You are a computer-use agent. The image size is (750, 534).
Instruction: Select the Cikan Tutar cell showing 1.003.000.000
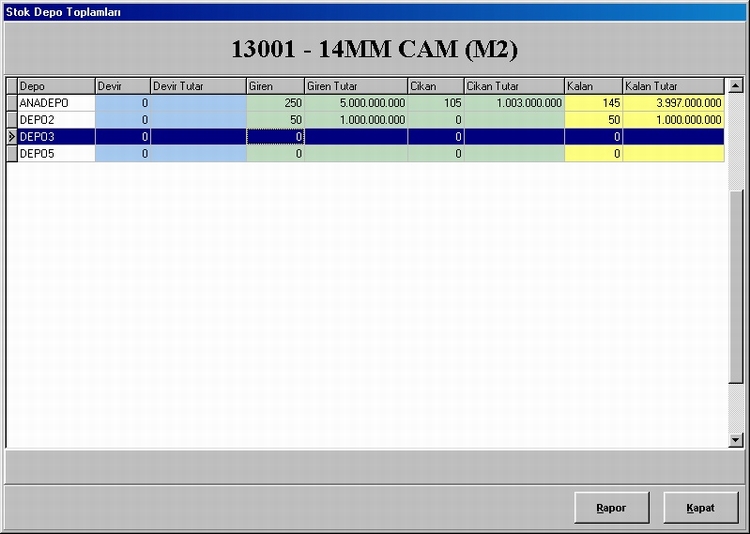point(513,103)
